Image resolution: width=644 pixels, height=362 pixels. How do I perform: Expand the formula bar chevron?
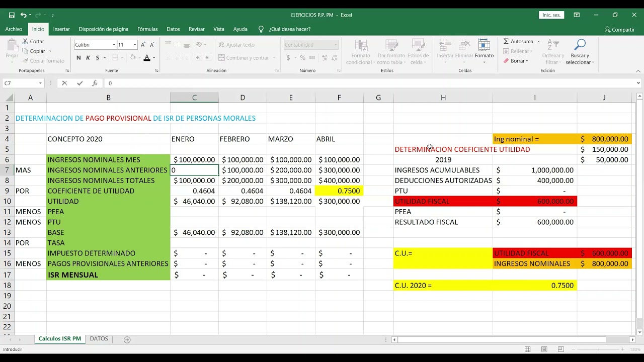[x=638, y=83]
